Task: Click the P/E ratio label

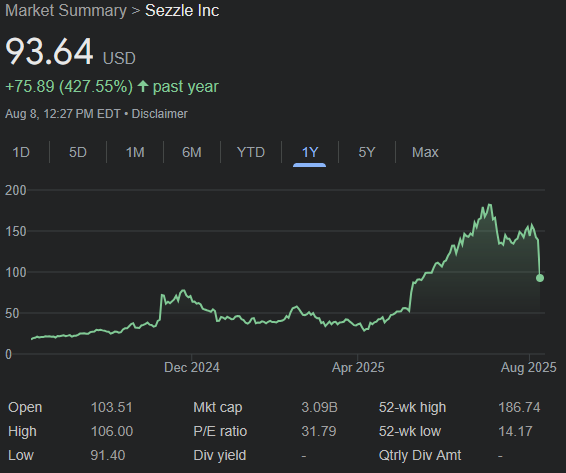Action: [x=220, y=431]
